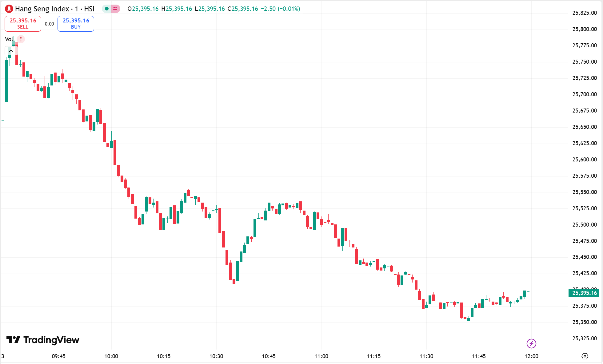Click the pink data-delay wave icon

pos(115,9)
